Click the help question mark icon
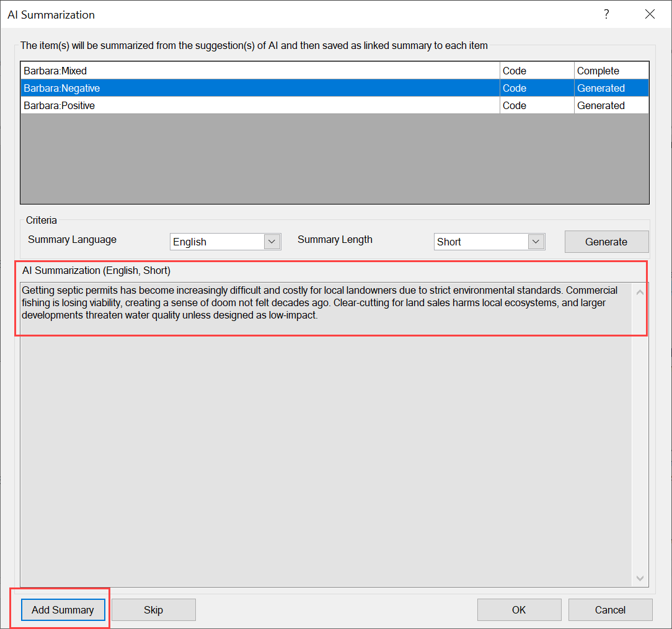 point(606,14)
